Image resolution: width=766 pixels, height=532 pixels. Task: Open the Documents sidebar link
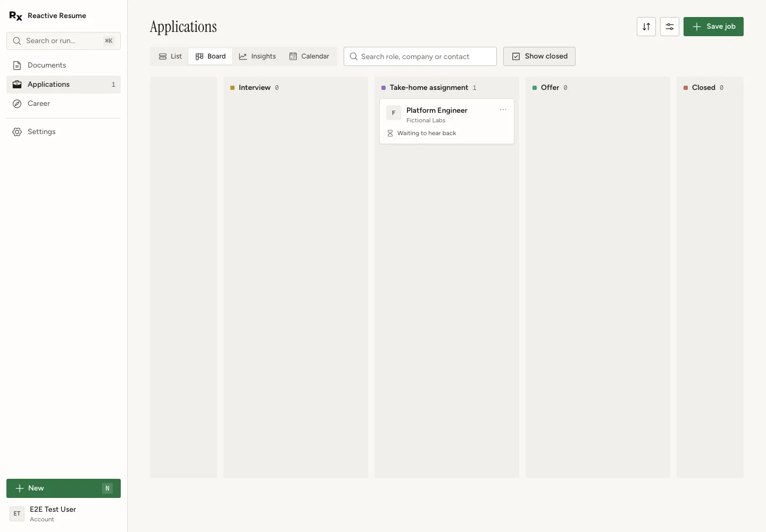[63, 65]
